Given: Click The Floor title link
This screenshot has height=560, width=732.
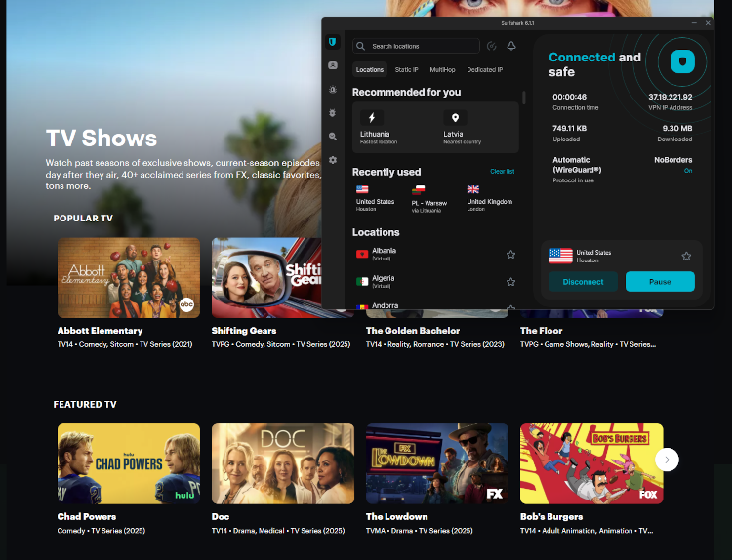Looking at the screenshot, I should pos(541,331).
